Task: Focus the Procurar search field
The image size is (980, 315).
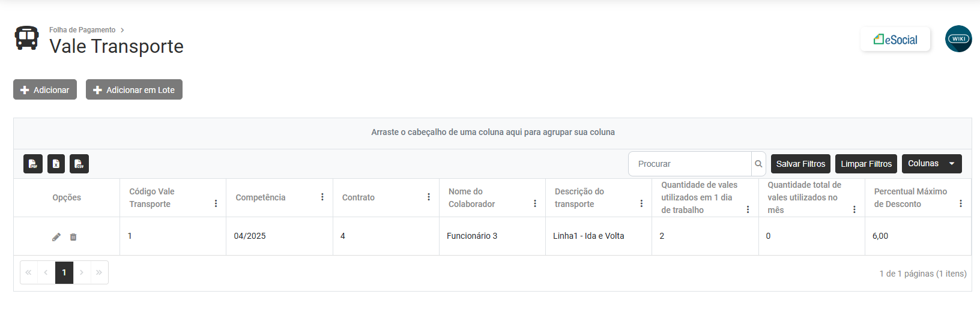Action: [691, 164]
